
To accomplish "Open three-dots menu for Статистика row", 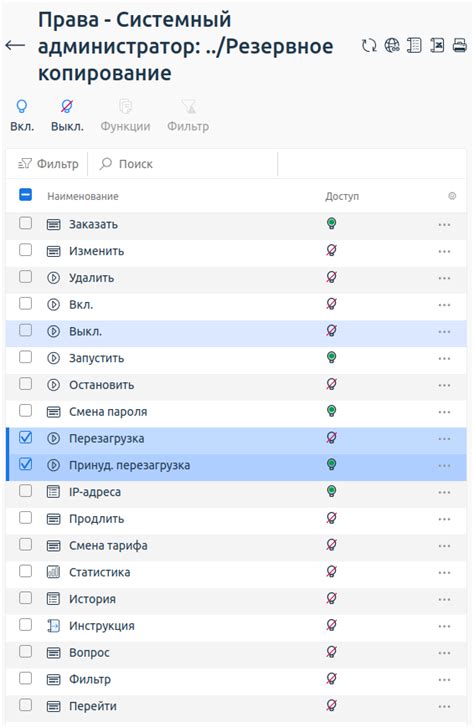I will tap(444, 573).
